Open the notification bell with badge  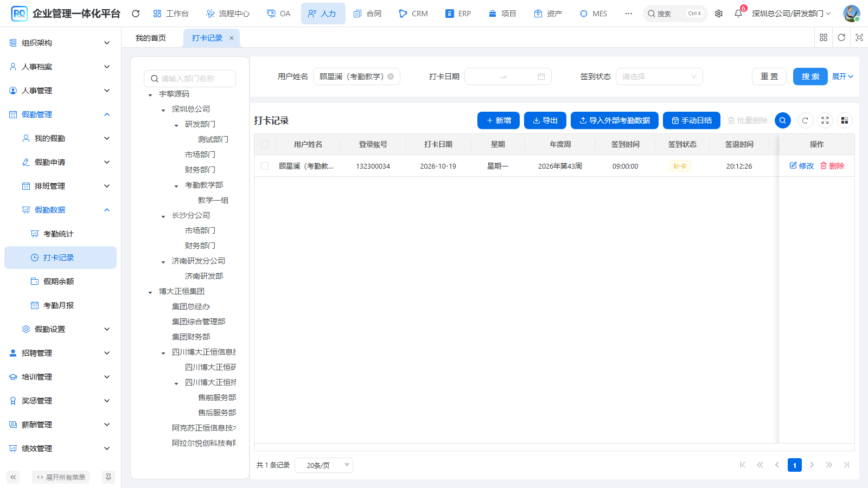click(738, 14)
